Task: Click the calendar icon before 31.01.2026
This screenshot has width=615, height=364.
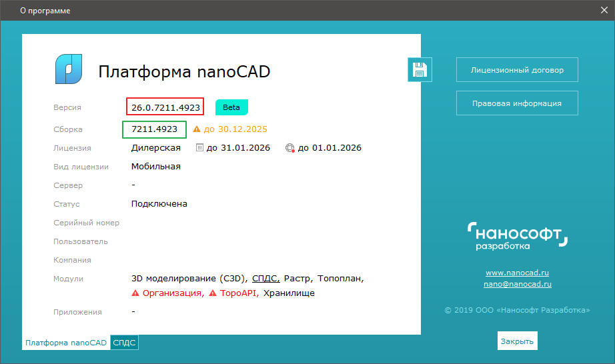Action: [199, 148]
